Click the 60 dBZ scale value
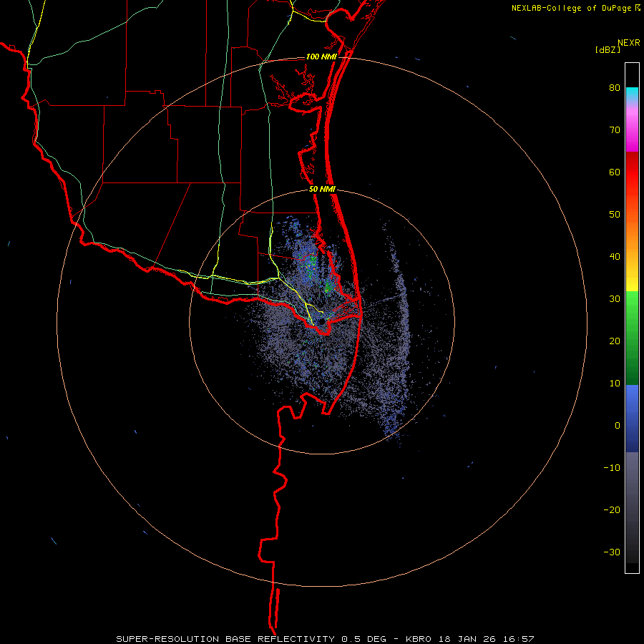The image size is (644, 644). click(615, 172)
